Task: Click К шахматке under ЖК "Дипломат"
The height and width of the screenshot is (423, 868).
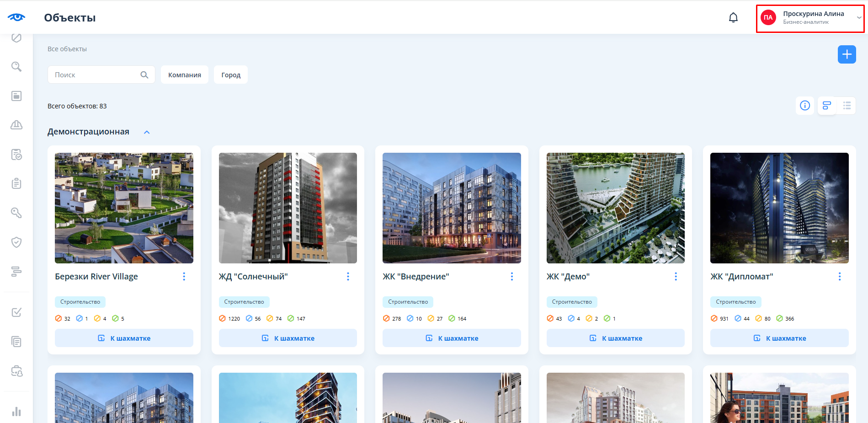Action: click(x=779, y=338)
